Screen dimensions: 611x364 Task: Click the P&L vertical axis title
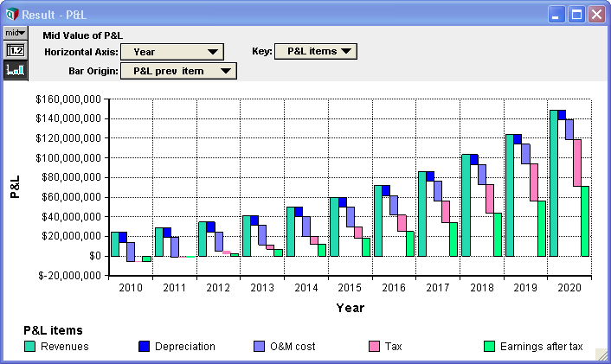15,187
